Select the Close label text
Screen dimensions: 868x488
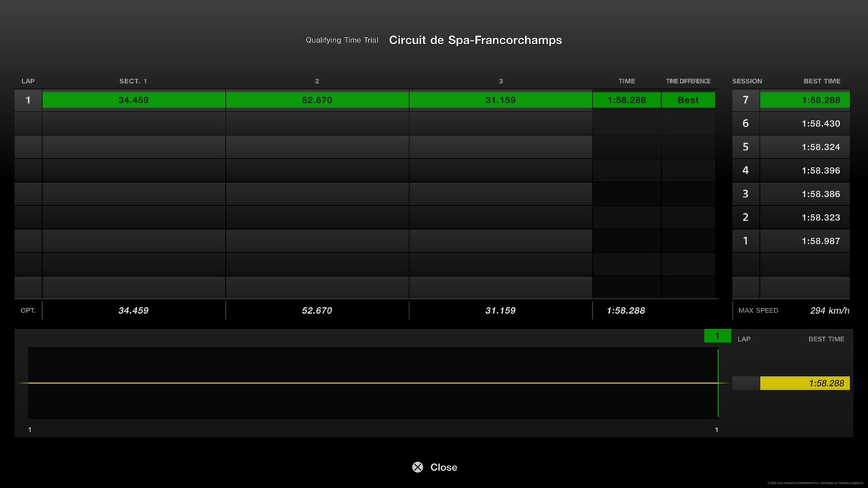443,467
